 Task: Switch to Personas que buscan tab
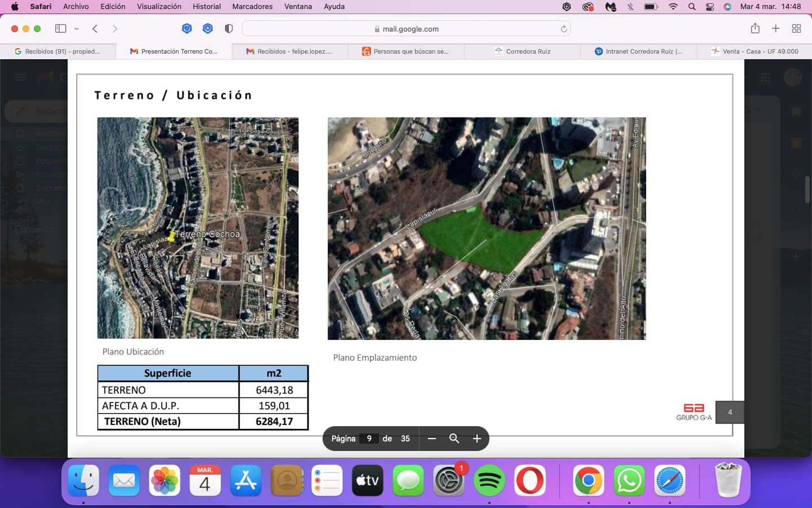click(x=406, y=51)
